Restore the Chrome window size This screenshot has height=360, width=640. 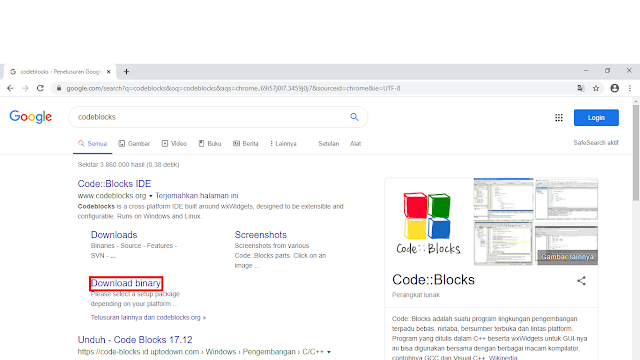(x=607, y=71)
